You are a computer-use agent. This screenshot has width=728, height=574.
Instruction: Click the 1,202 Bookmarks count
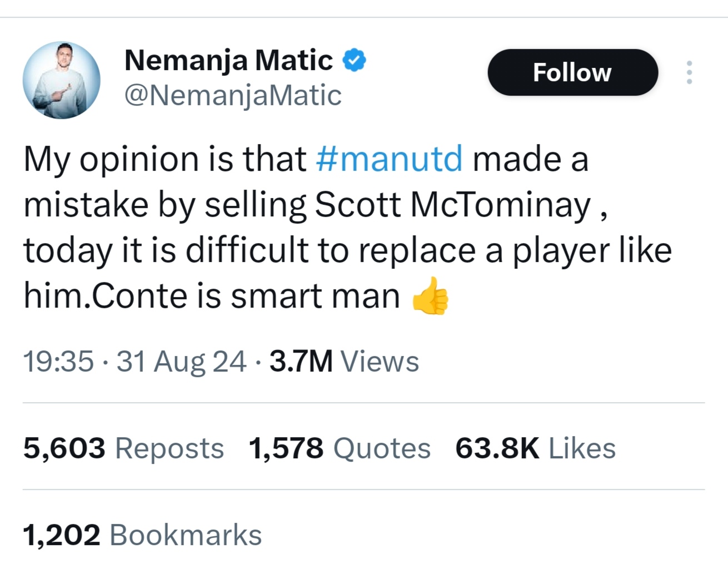(142, 535)
